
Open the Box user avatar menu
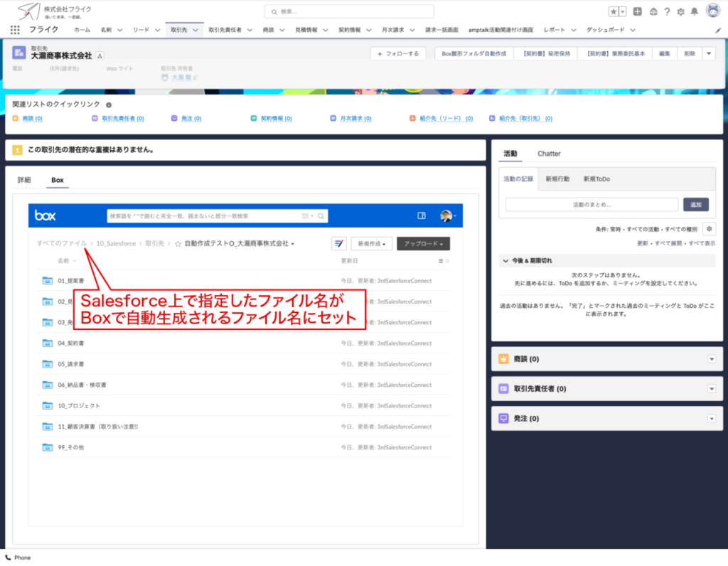point(448,215)
